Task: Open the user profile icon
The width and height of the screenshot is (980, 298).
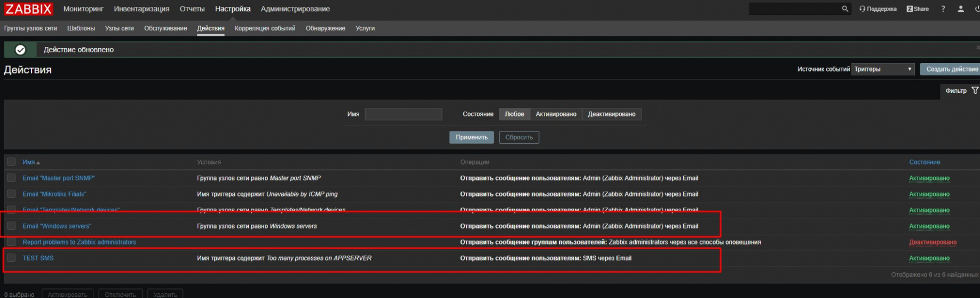Action: [961, 9]
